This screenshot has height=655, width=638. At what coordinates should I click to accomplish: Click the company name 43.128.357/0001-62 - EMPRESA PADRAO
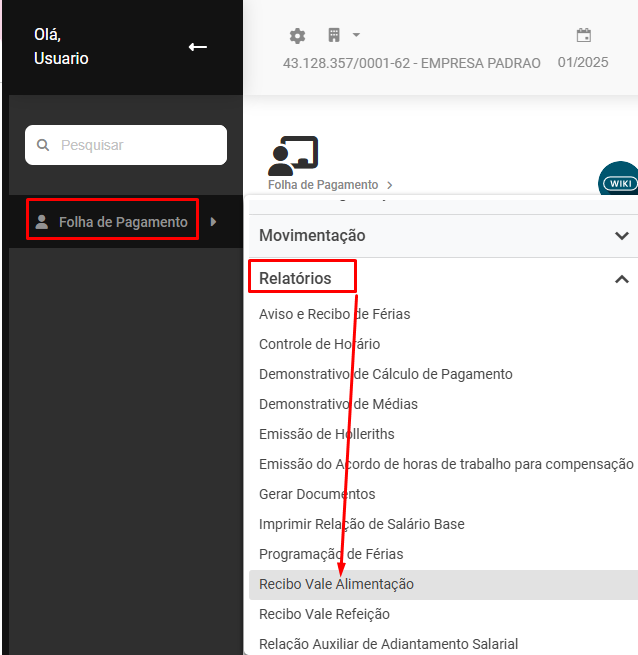tap(412, 63)
